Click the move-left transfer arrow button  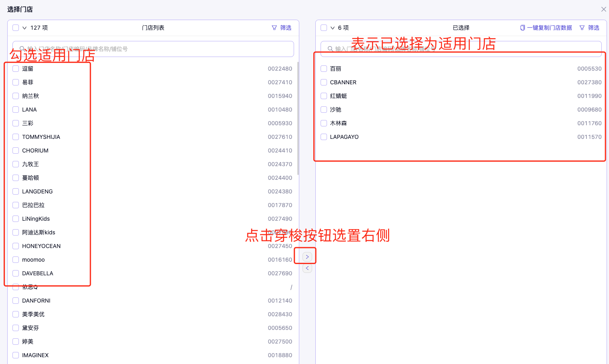(x=307, y=268)
